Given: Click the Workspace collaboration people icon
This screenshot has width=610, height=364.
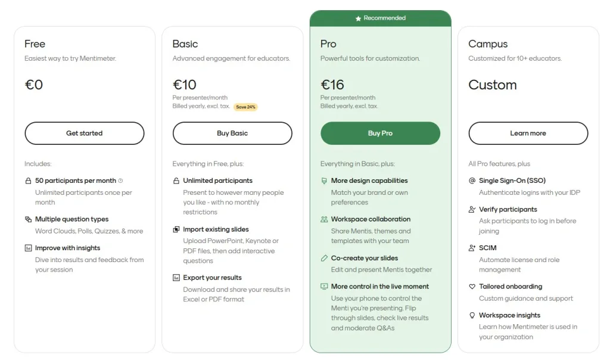Looking at the screenshot, I should [x=324, y=219].
